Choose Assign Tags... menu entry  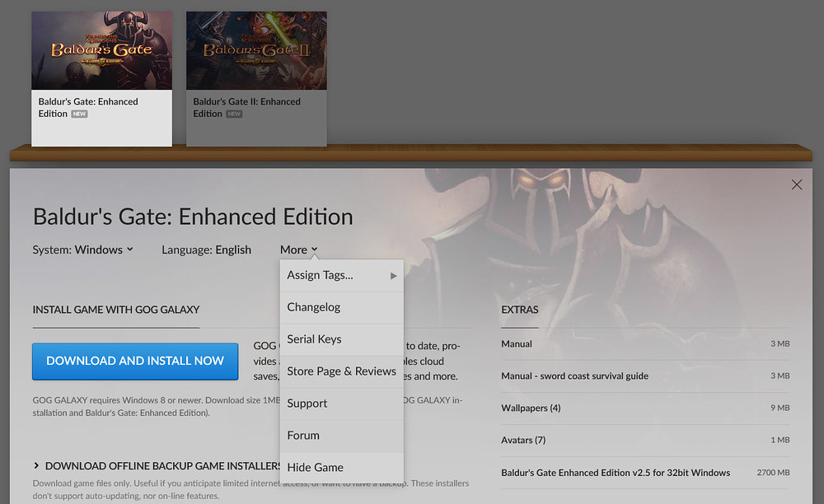pos(342,276)
